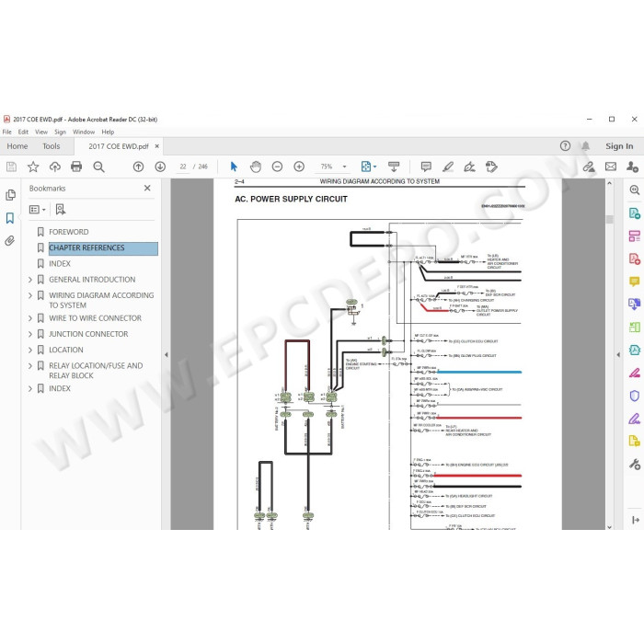
Task: Open the Sign document tool
Action: (469, 167)
